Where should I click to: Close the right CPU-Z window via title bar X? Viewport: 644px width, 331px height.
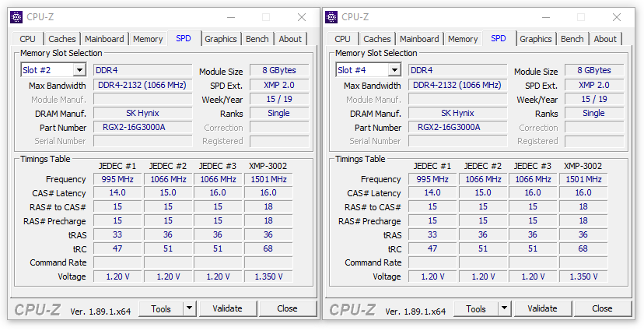coord(617,17)
